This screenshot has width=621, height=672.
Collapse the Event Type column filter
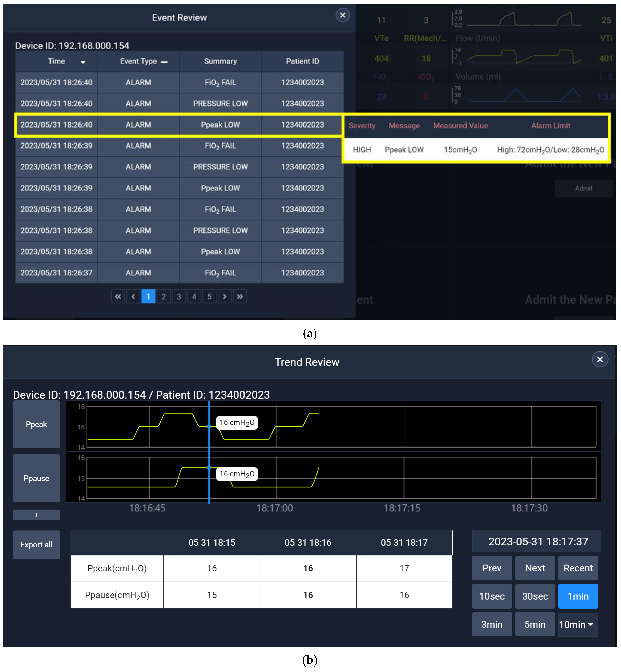(x=164, y=62)
